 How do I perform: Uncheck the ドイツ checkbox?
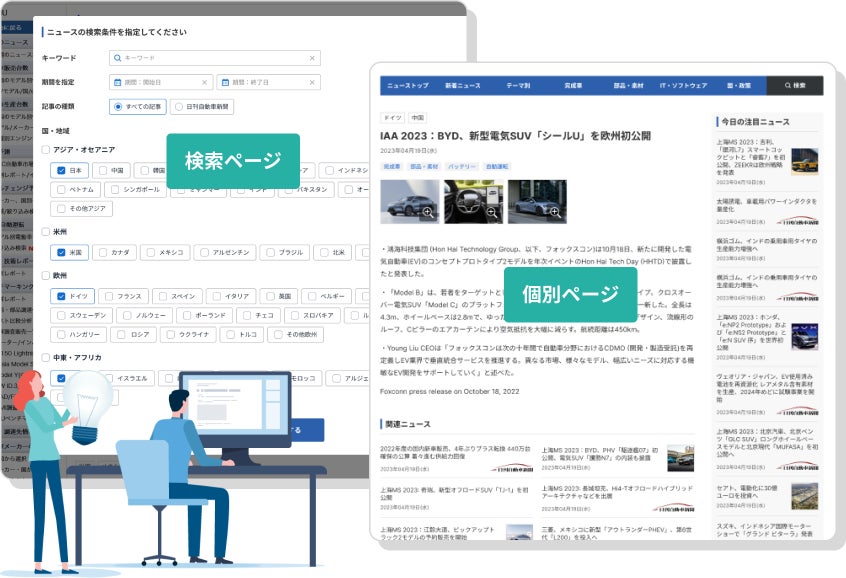click(61, 296)
